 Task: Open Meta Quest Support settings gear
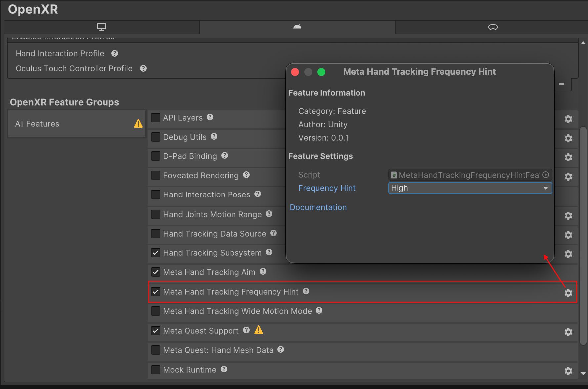coord(568,332)
